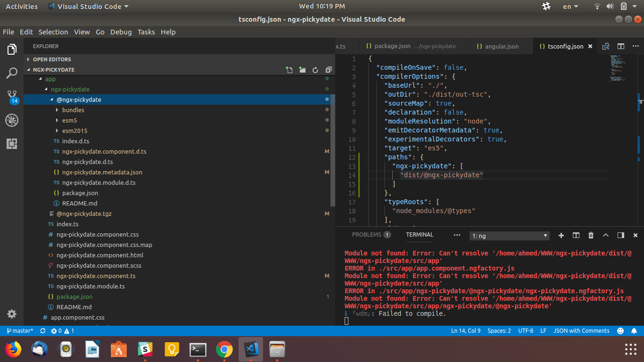Toggle panel position with layout icon
The height and width of the screenshot is (362, 644).
[621, 235]
